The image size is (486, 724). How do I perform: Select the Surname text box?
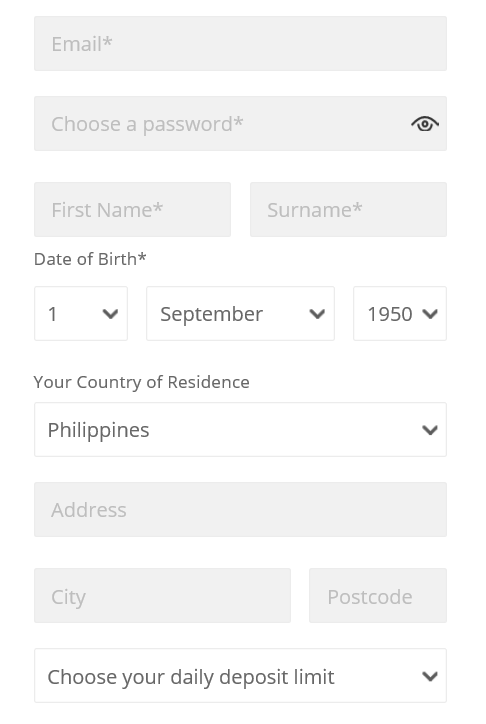(x=348, y=209)
